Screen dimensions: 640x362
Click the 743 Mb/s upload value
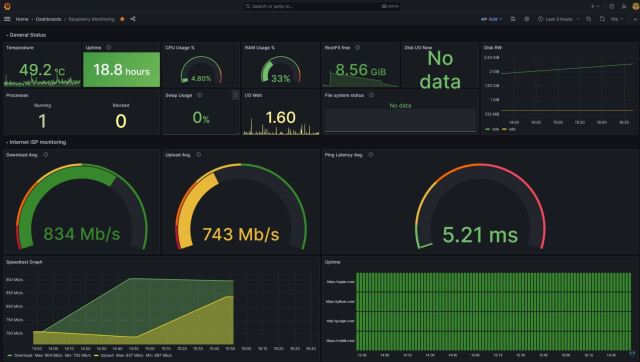[241, 234]
